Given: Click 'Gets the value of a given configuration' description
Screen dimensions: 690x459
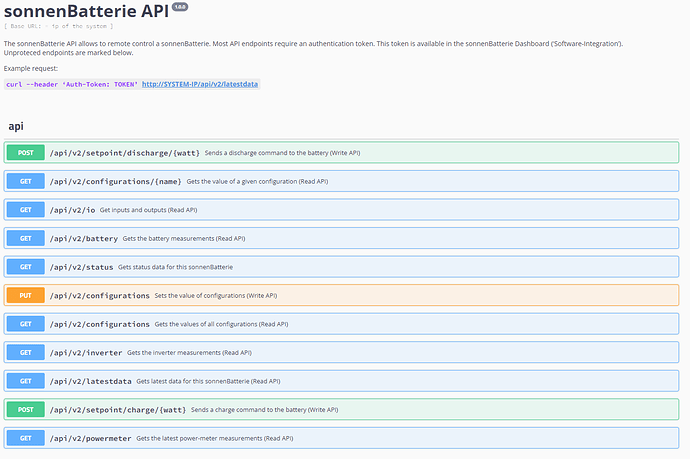Looking at the screenshot, I should pyautogui.click(x=242, y=181).
